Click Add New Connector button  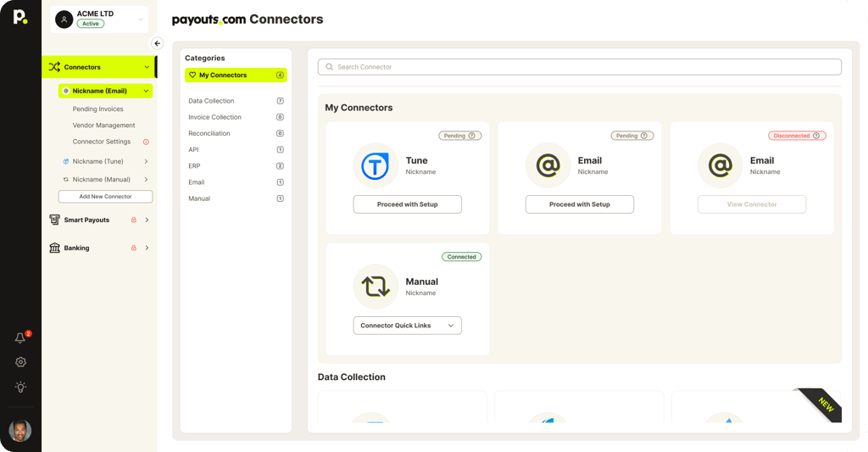105,197
